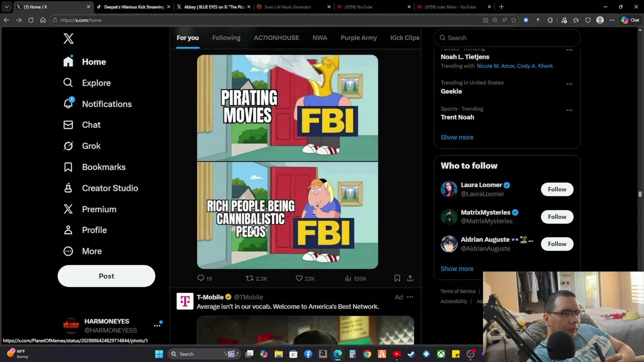Share the FBI meme post
644x362 pixels.
[x=410, y=278]
